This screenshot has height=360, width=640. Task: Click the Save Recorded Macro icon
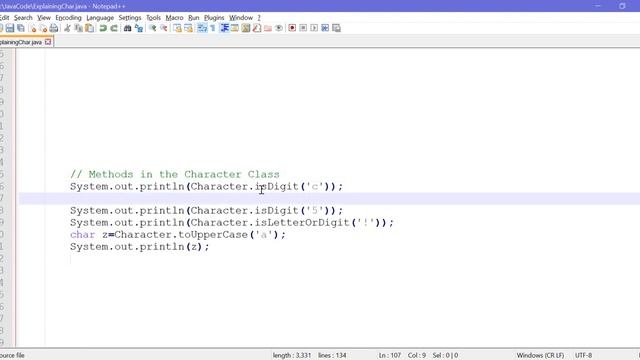336,28
